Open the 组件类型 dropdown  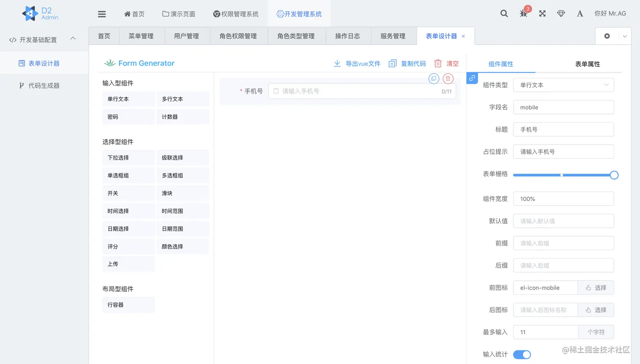pyautogui.click(x=563, y=85)
